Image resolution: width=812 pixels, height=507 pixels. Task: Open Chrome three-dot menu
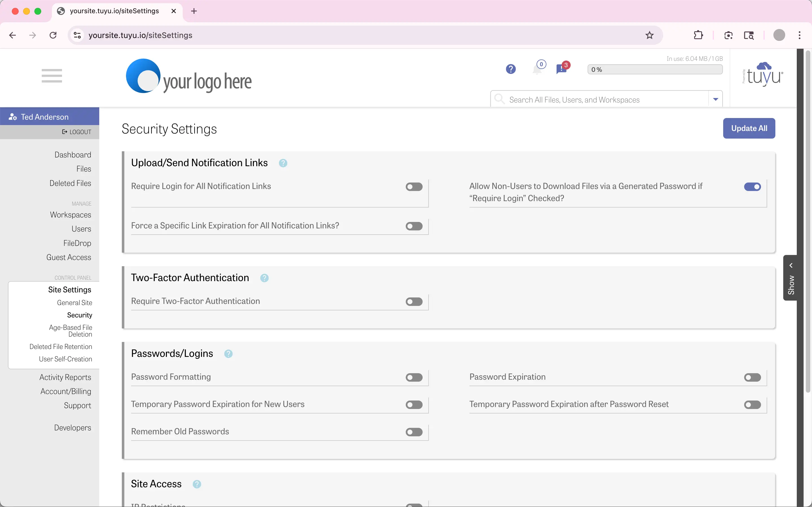(800, 35)
